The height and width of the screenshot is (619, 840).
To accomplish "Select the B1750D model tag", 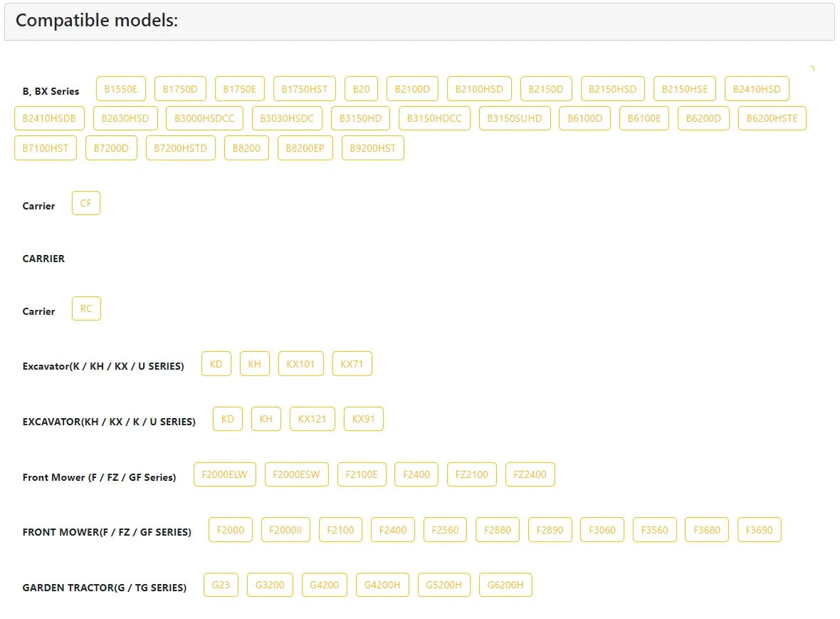I will tap(180, 89).
